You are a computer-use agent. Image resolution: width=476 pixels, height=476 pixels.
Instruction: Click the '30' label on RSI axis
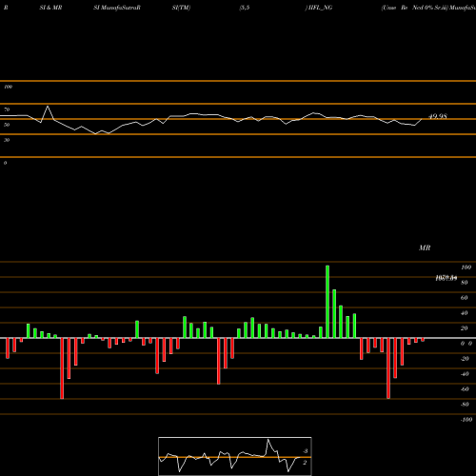tap(7, 140)
